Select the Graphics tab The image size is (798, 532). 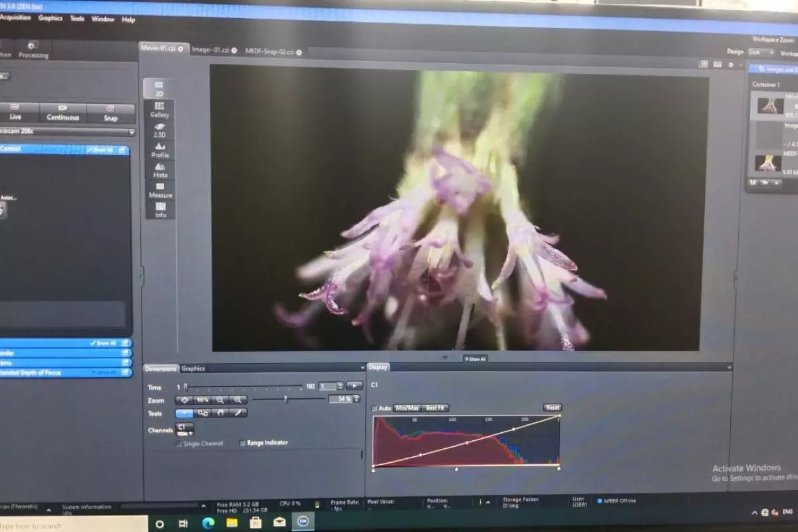pos(194,368)
